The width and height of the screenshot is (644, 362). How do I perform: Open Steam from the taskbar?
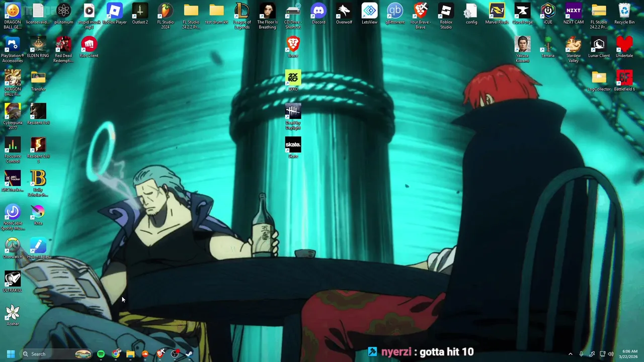(x=189, y=354)
